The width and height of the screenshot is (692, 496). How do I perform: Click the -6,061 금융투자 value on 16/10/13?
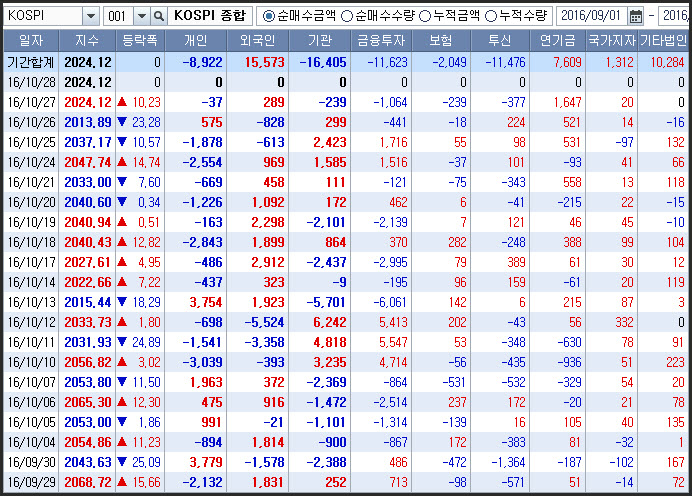tap(391, 303)
